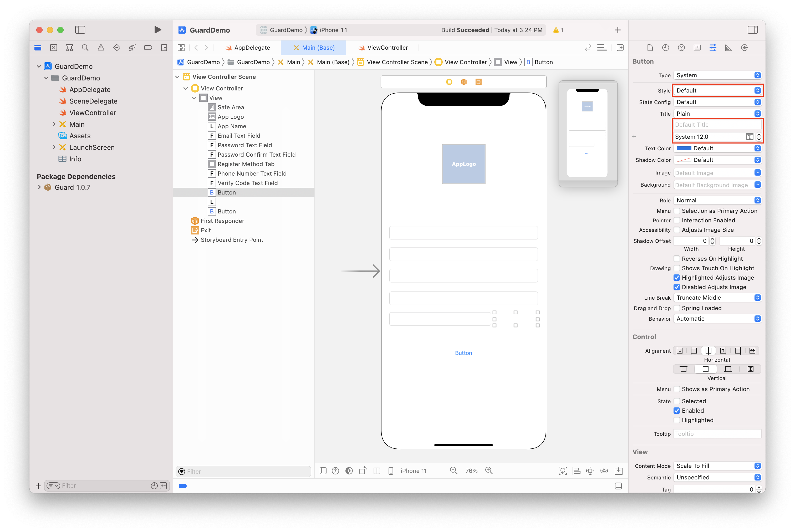Enable Reverses On Highlight checkbox

click(677, 259)
